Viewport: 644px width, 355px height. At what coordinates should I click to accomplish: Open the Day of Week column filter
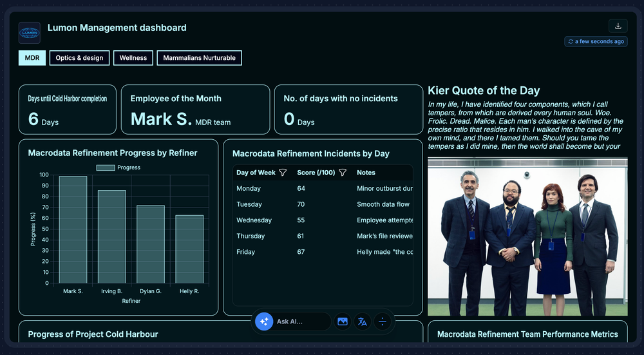283,173
